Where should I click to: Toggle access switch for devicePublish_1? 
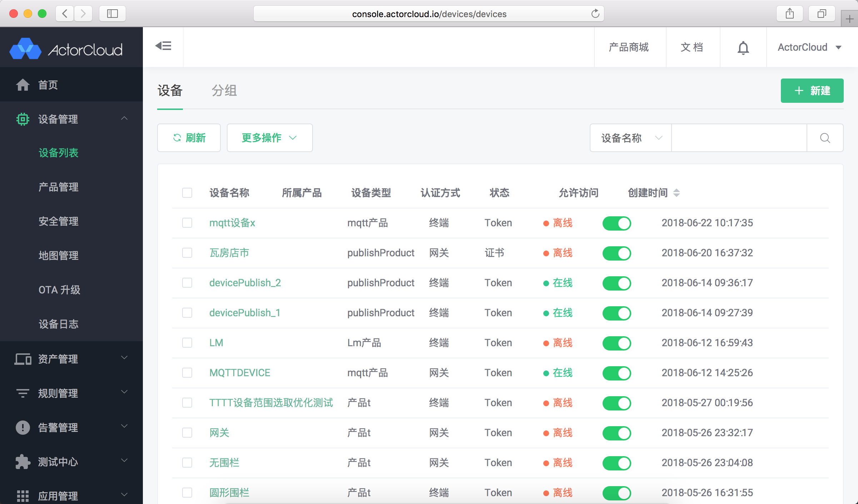[x=617, y=313]
